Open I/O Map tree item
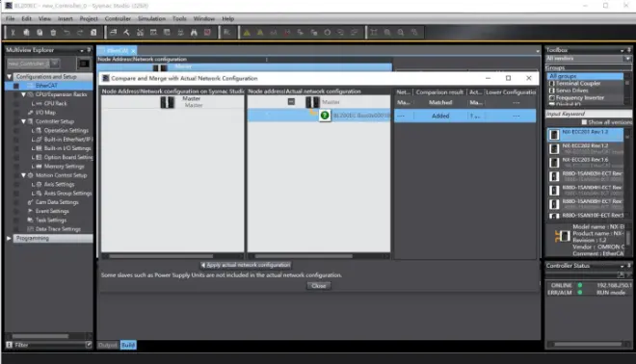Viewport: 636px width, 364px height. tap(45, 113)
